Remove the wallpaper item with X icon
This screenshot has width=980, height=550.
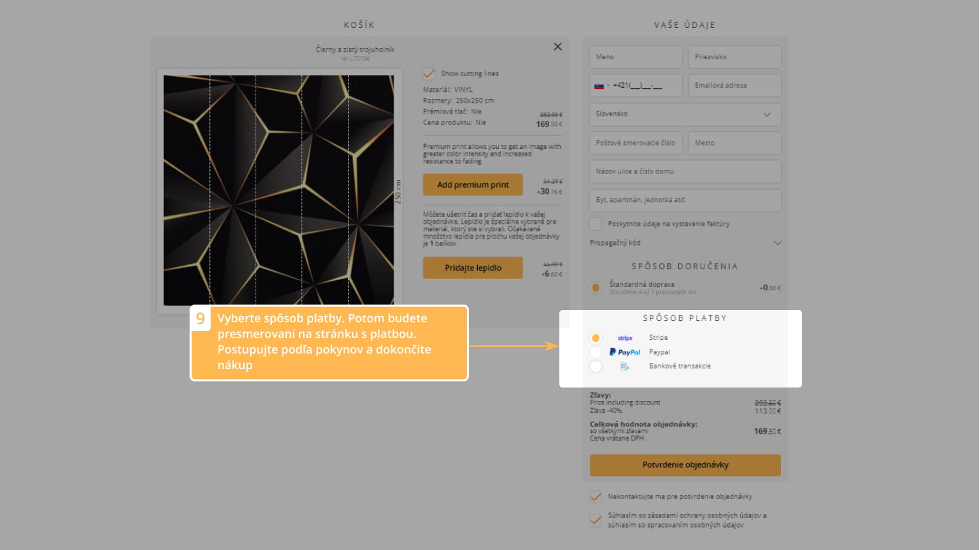click(x=557, y=47)
